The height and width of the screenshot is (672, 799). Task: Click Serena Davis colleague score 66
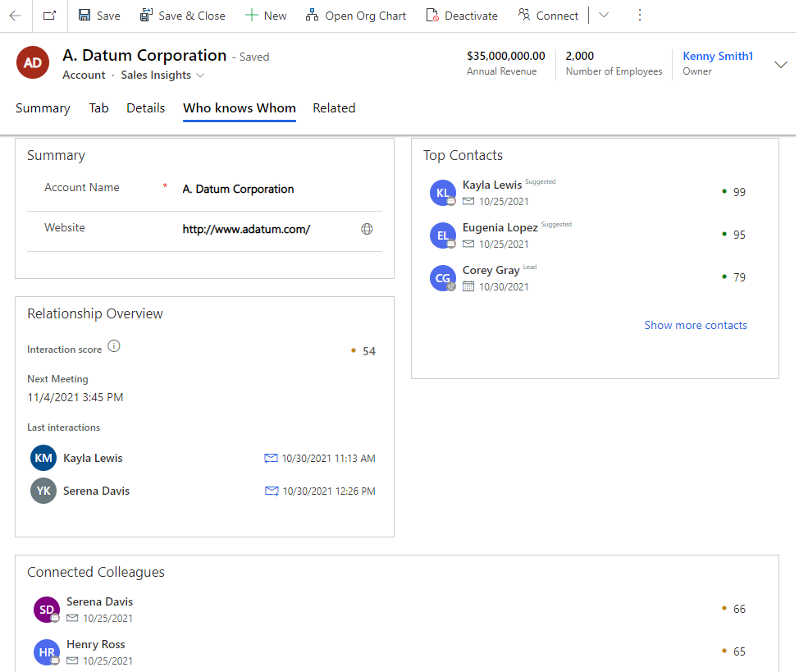739,609
